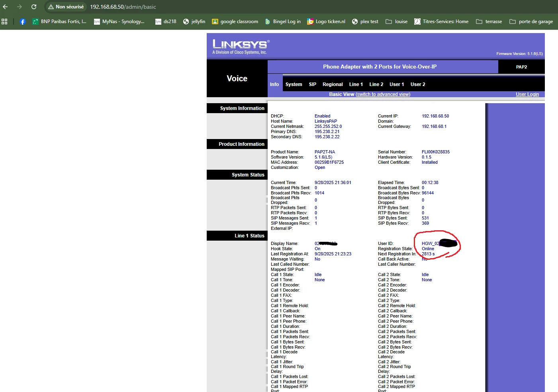
Task: Open the User 1 tab
Action: pos(397,84)
